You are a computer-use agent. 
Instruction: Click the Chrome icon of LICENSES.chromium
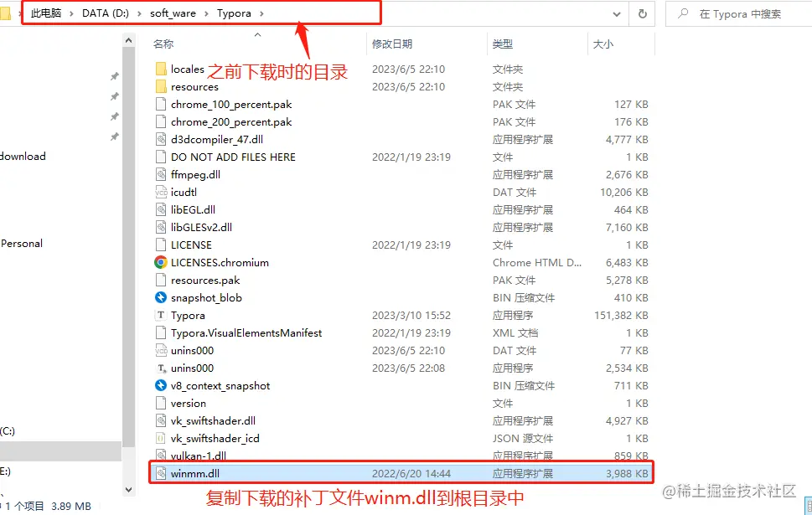(x=161, y=262)
